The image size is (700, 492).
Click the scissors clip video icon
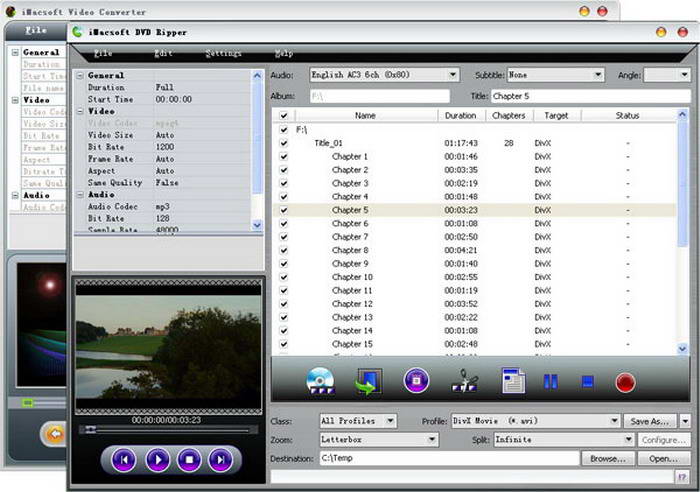tap(465, 381)
